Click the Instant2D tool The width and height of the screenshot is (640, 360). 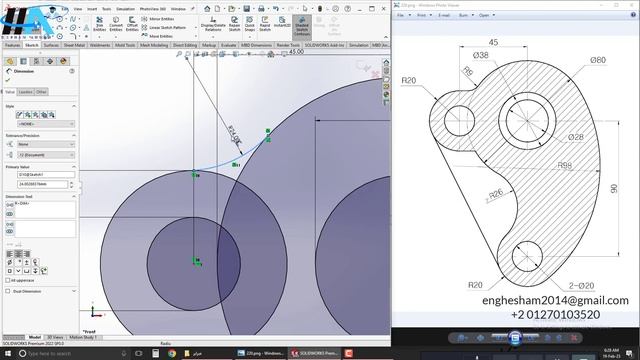[282, 22]
